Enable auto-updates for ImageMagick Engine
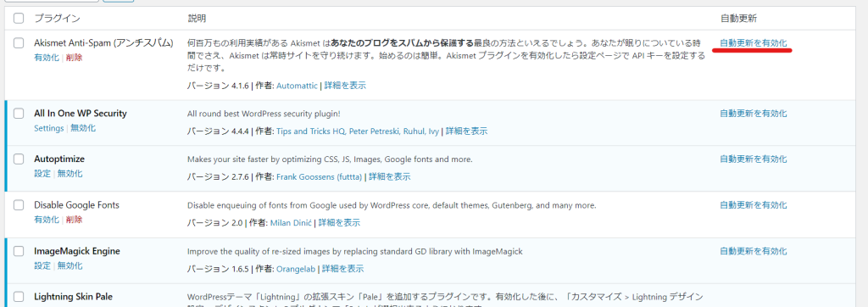 tap(753, 251)
